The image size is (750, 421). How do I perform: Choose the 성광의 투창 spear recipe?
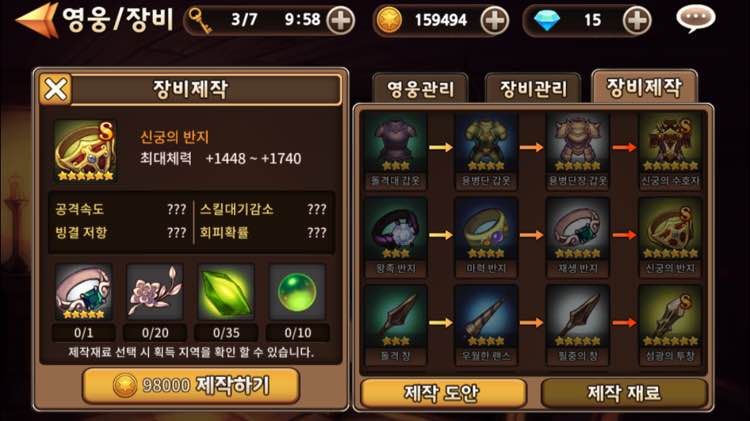tap(670, 325)
